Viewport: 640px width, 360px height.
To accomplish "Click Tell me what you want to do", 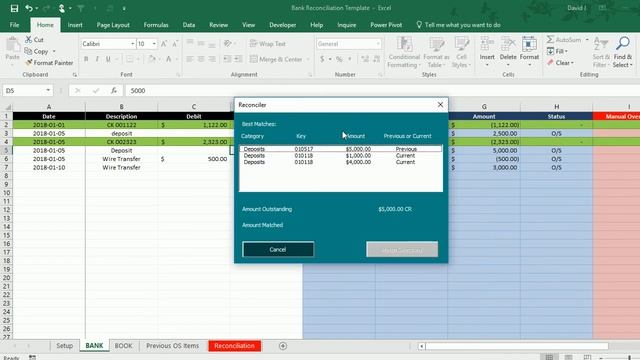I will point(458,25).
